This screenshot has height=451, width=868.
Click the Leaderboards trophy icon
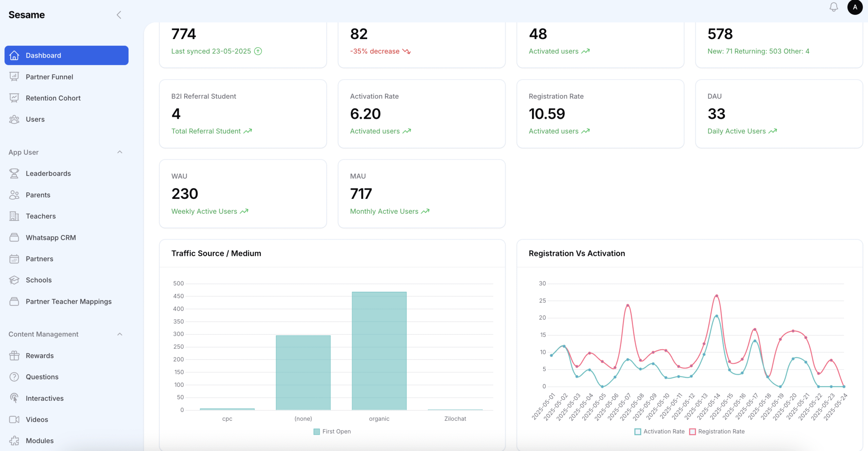pos(14,173)
